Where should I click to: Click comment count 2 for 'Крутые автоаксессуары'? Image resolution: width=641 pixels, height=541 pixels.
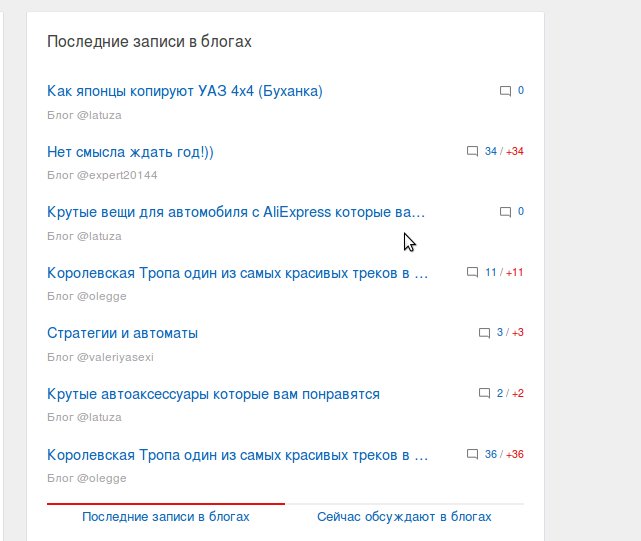pyautogui.click(x=500, y=393)
